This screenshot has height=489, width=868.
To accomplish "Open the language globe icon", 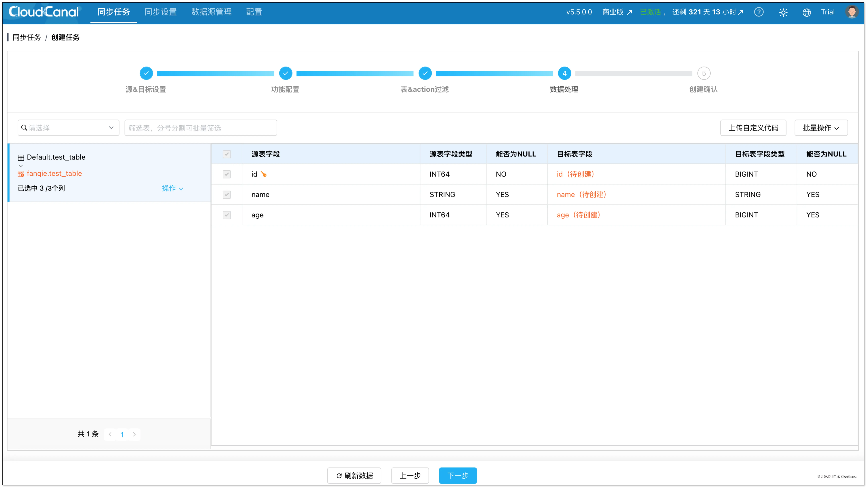I will [807, 12].
